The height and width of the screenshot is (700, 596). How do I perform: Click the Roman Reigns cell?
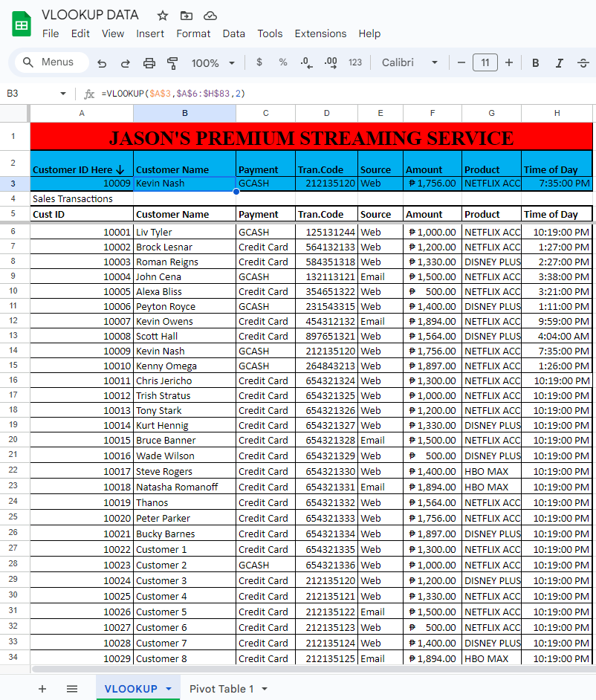pos(185,262)
